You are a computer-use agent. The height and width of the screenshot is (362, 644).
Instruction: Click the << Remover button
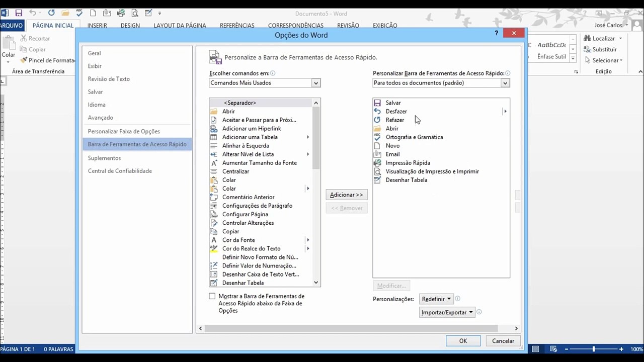(347, 208)
